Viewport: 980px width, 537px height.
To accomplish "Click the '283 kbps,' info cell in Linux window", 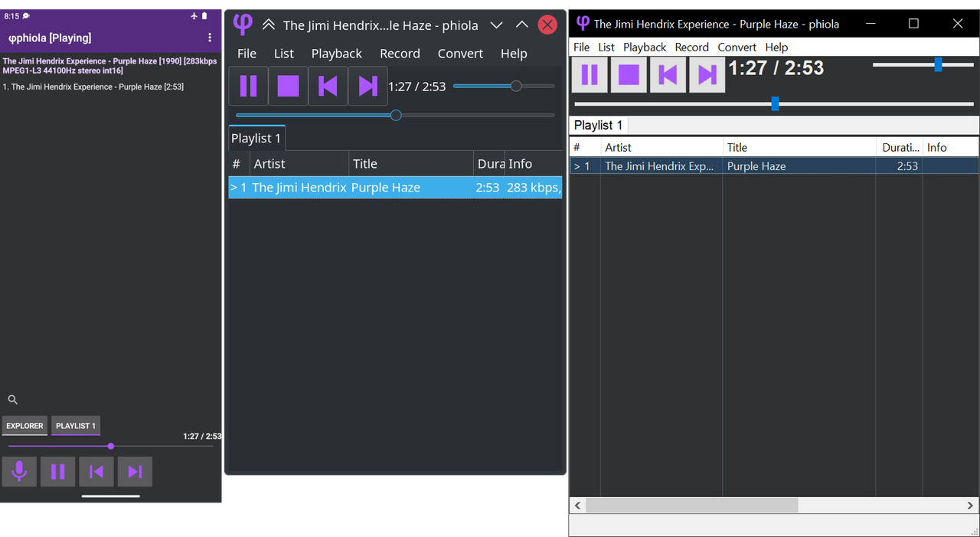I will pyautogui.click(x=534, y=188).
